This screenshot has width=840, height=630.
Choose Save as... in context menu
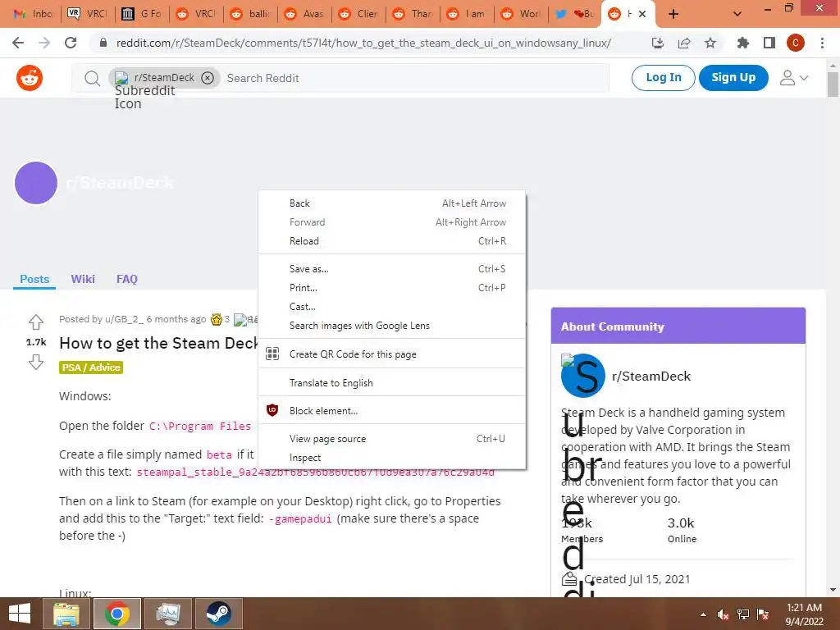click(392, 269)
